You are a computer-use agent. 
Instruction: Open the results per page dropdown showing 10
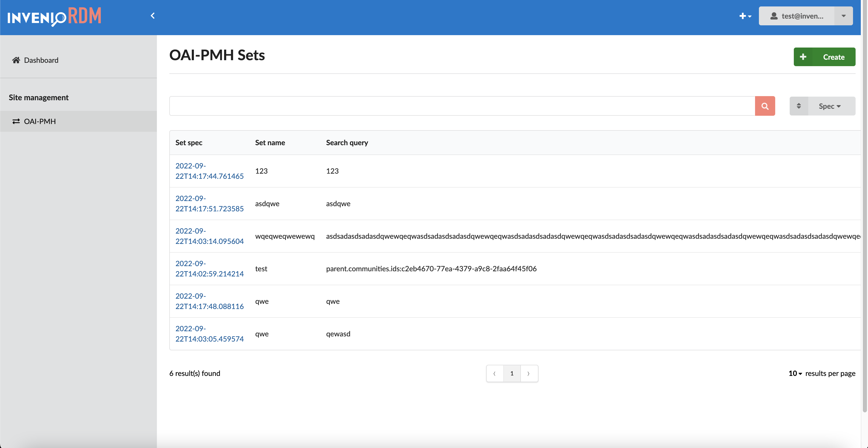[794, 373]
